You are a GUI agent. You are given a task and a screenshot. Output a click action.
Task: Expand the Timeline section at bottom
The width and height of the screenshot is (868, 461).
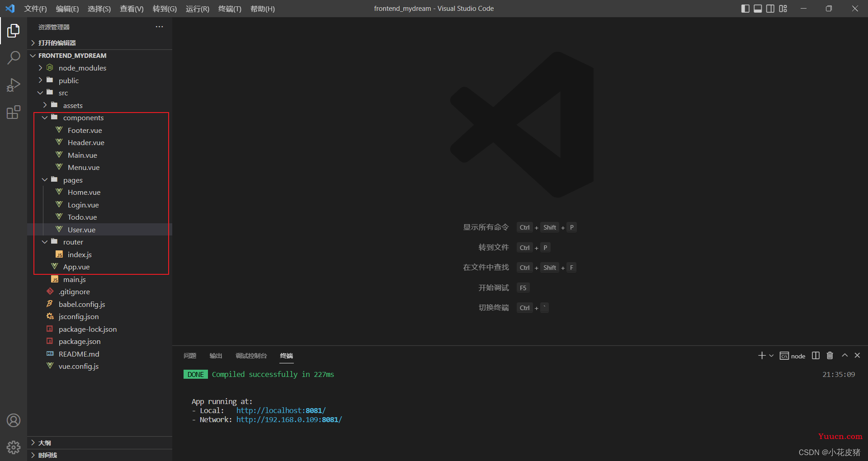pos(100,455)
